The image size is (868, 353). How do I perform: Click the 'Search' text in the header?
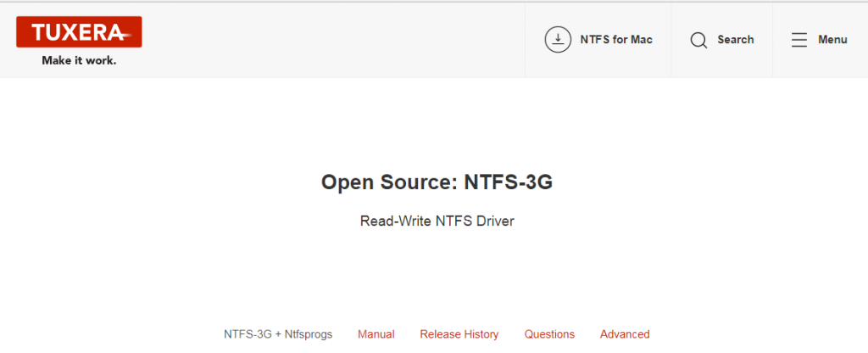[x=735, y=40]
